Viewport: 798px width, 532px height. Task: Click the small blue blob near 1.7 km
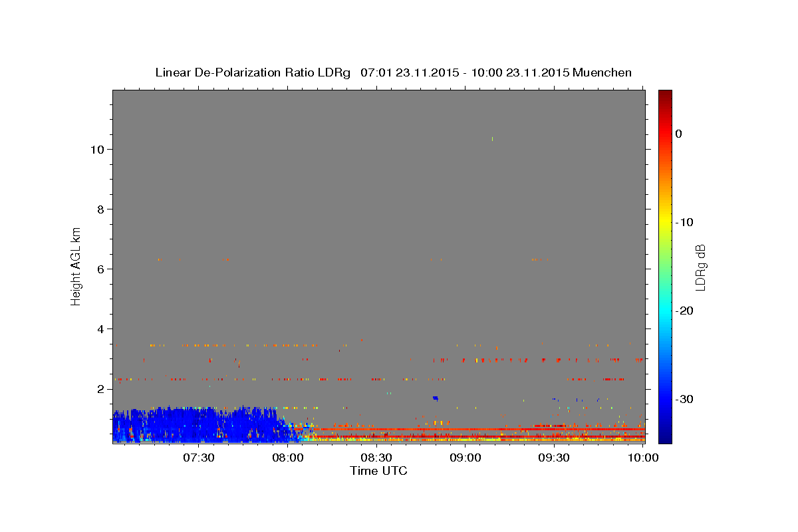click(x=436, y=398)
